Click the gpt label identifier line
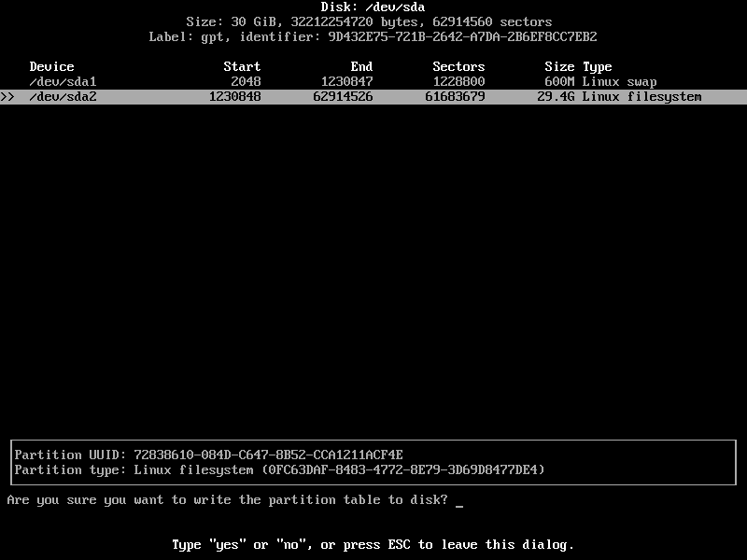 click(x=373, y=36)
